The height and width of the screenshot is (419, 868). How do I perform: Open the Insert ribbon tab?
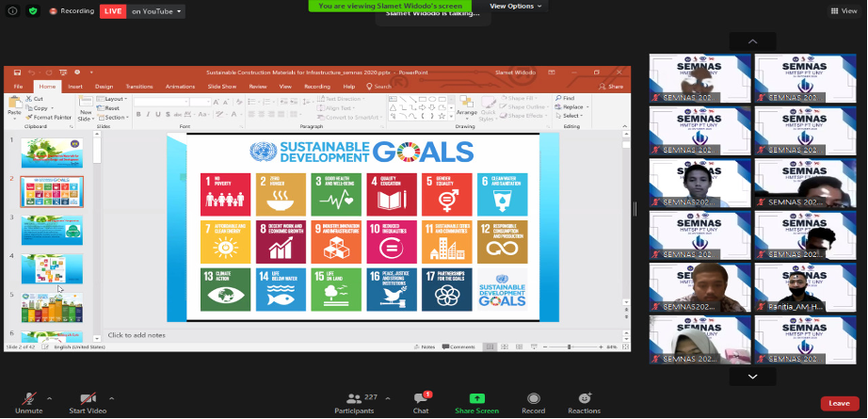point(74,86)
